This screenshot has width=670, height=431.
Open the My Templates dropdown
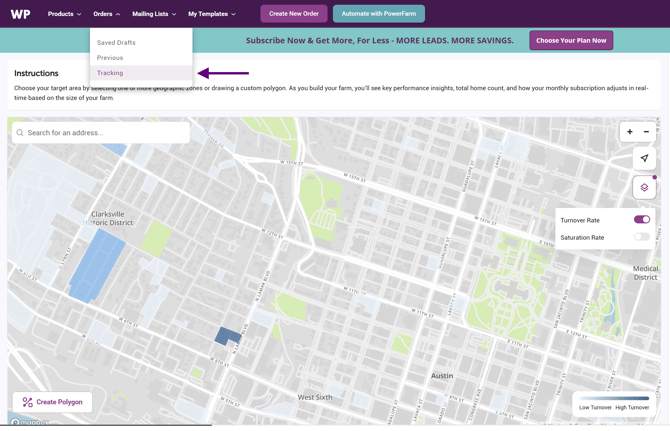click(212, 14)
